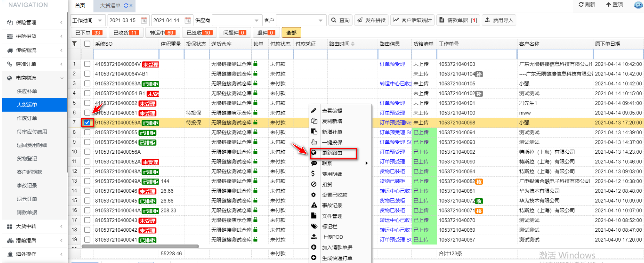The image size is (644, 263).
Task: Click the refresh icon on 大货运单 tab
Action: click(x=126, y=6)
